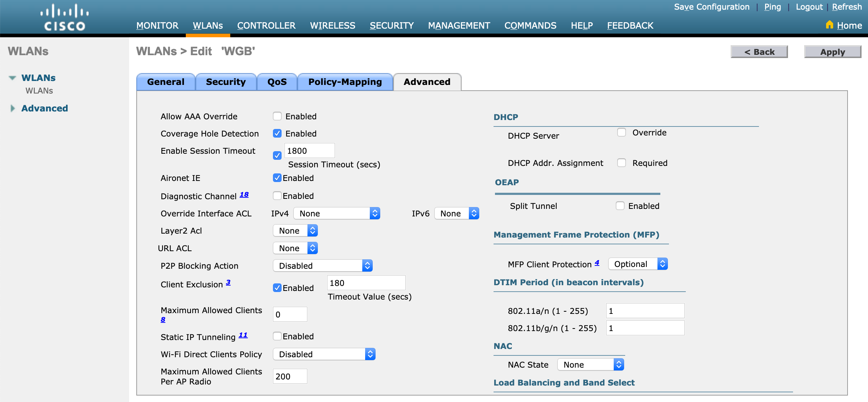This screenshot has width=868, height=402.
Task: Click the Apply button
Action: [832, 51]
